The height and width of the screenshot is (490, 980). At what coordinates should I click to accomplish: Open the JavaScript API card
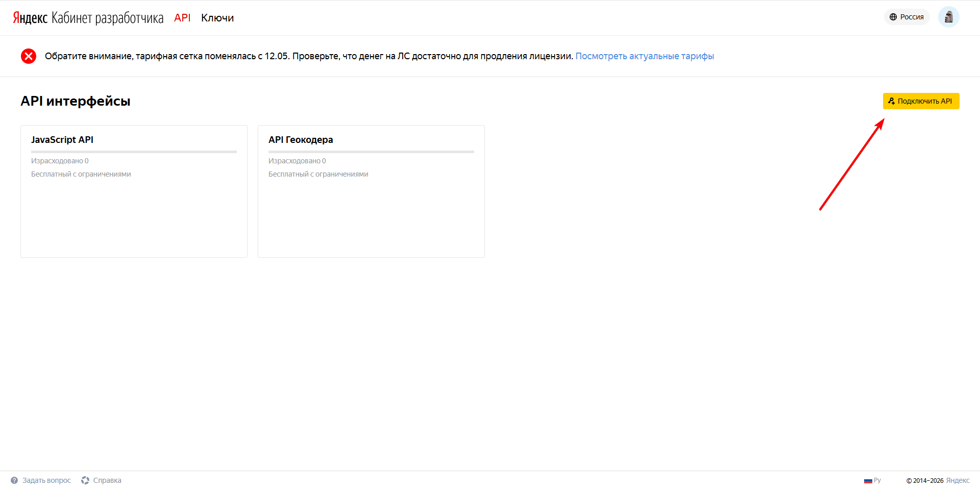click(134, 191)
